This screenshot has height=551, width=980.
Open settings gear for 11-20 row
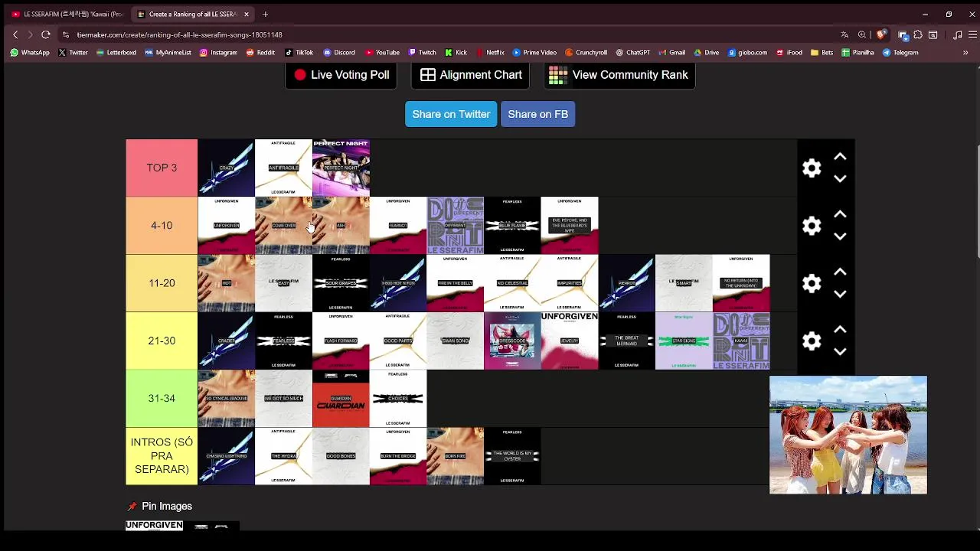click(812, 283)
